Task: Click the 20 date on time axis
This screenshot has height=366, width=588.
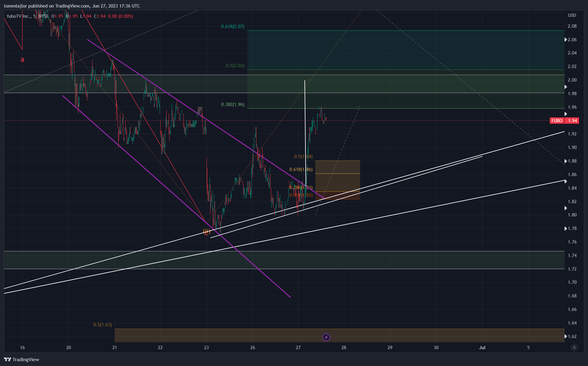Action: [x=69, y=348]
